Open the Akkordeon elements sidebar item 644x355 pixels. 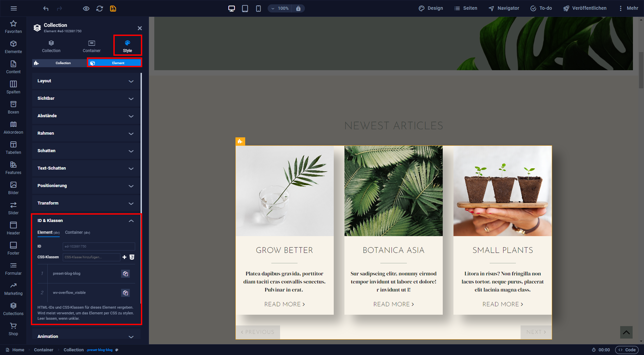pos(13,128)
